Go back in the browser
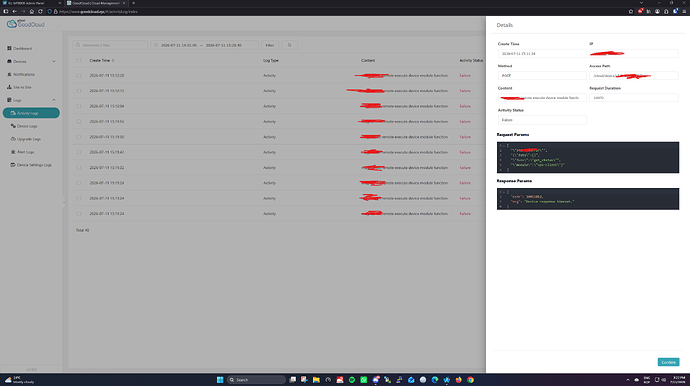 (x=14, y=11)
